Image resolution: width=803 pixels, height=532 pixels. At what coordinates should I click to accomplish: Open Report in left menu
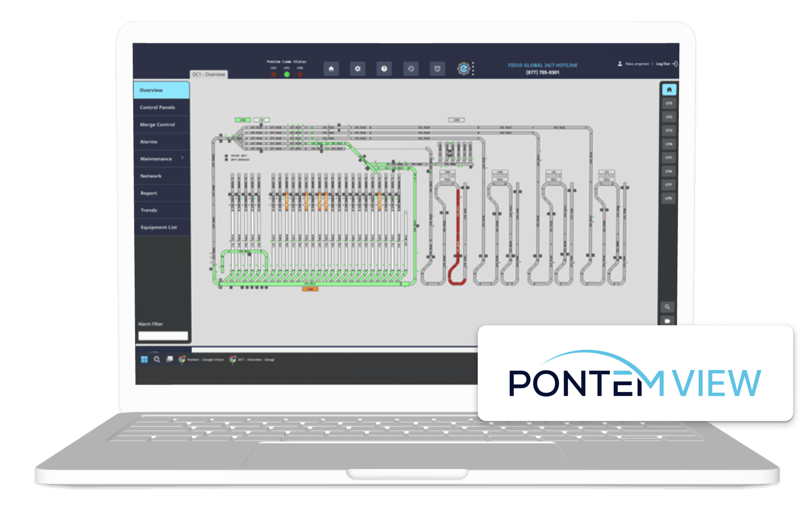point(161,193)
